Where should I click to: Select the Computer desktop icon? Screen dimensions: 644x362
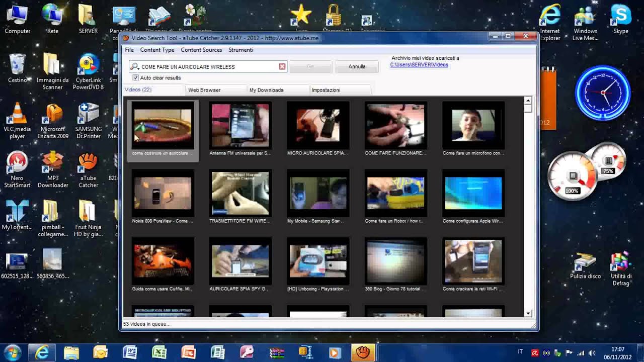click(x=18, y=19)
